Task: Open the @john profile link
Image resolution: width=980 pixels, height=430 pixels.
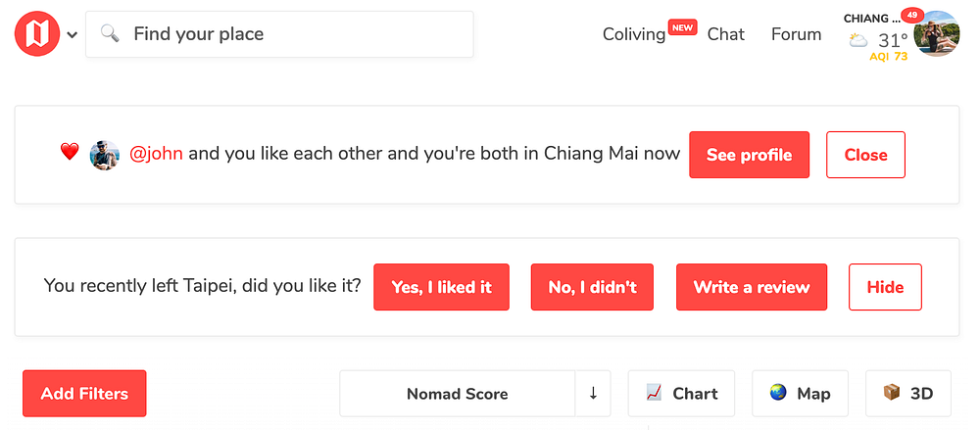Action: pyautogui.click(x=157, y=154)
